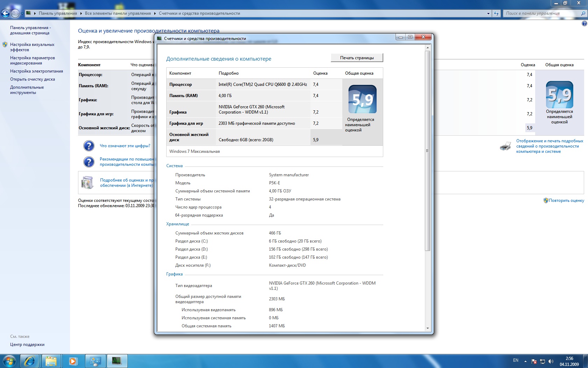Open Action Center flag in system tray
Image resolution: width=588 pixels, height=368 pixels.
click(x=534, y=361)
